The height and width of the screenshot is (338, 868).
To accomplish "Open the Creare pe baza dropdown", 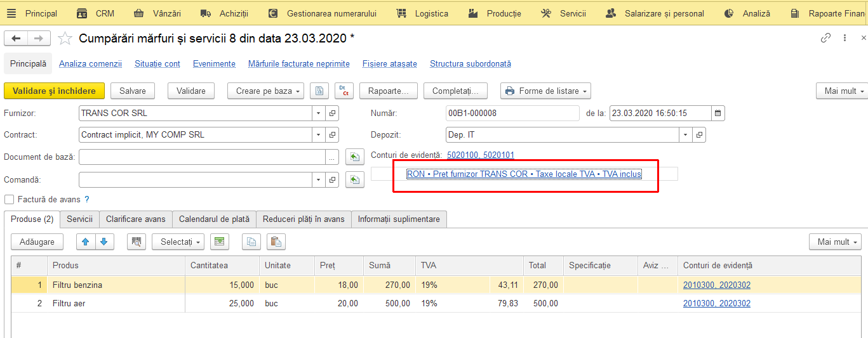I will (x=265, y=91).
